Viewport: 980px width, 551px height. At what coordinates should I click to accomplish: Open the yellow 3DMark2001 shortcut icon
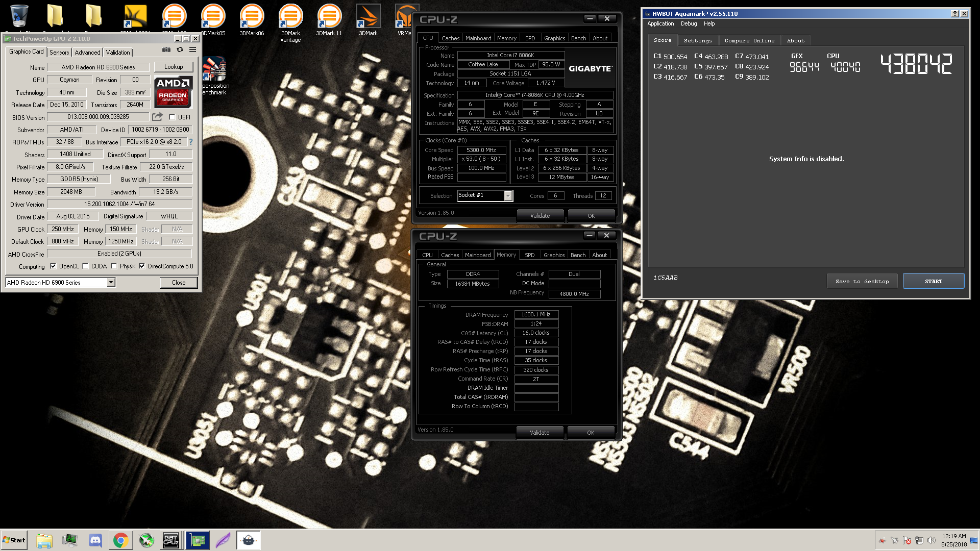pyautogui.click(x=135, y=16)
